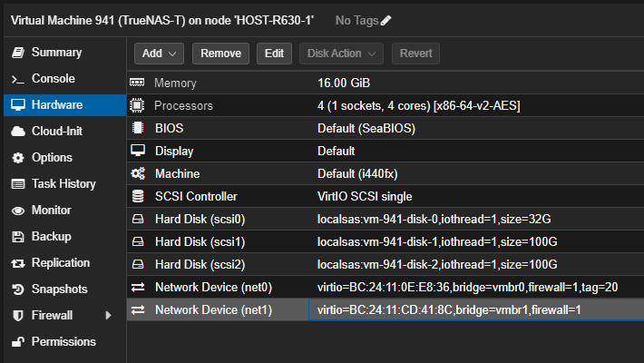Viewport: 644px width, 363px height.
Task: Open the Summary tab
Action: coord(65,53)
